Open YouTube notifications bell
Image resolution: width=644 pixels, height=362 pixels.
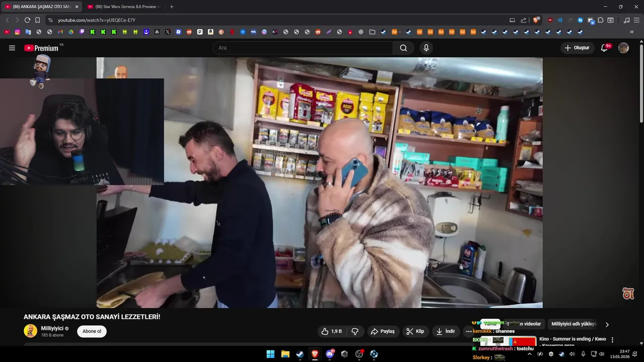click(605, 48)
